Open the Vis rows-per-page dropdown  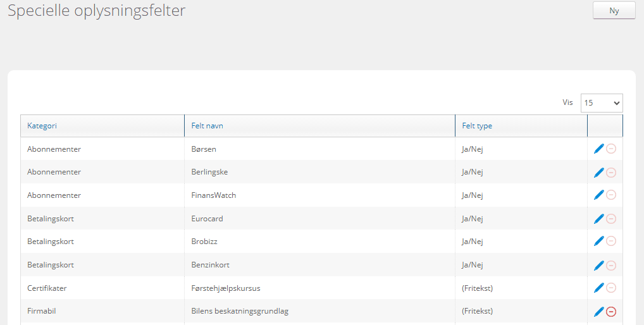pos(601,102)
